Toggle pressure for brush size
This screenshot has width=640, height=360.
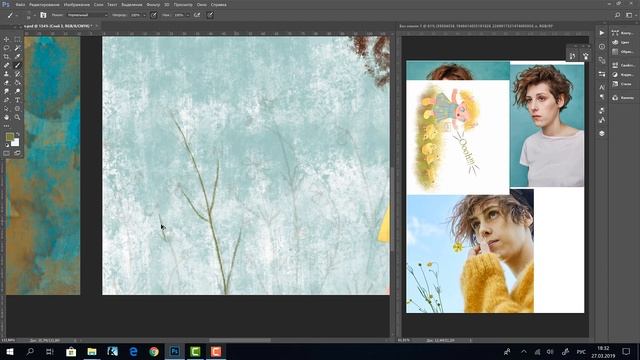pos(210,15)
